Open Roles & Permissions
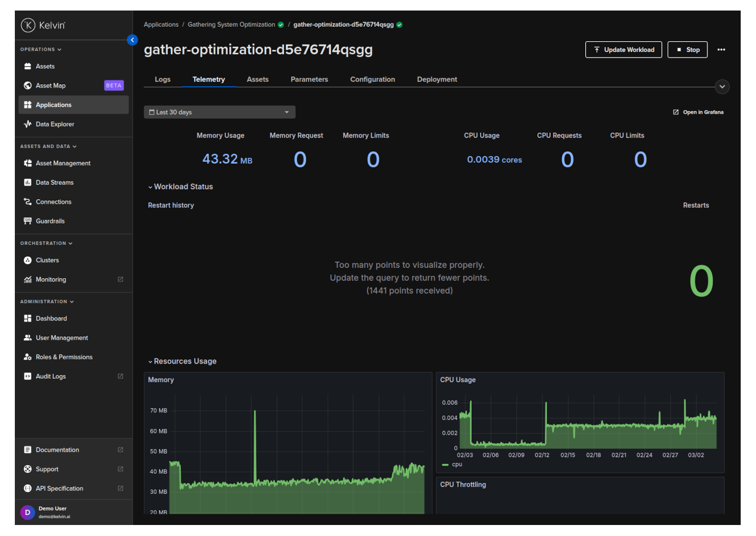The image size is (756, 536). pyautogui.click(x=64, y=357)
